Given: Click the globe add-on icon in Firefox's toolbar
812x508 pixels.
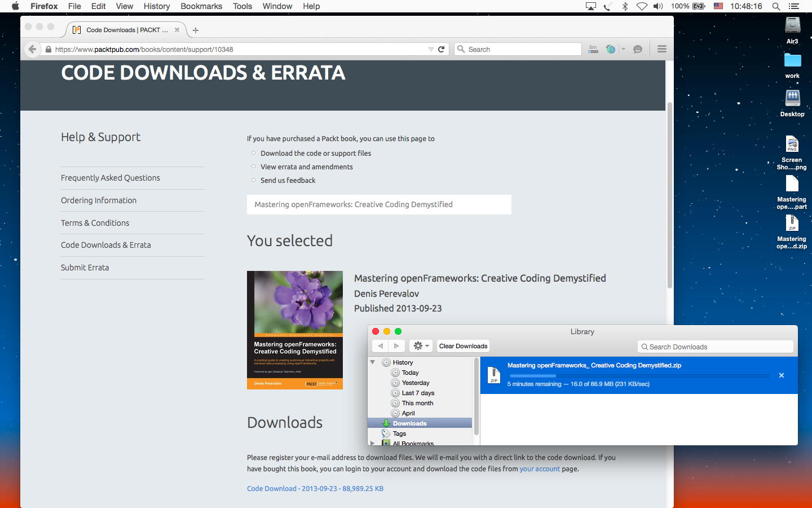Looking at the screenshot, I should click(610, 49).
